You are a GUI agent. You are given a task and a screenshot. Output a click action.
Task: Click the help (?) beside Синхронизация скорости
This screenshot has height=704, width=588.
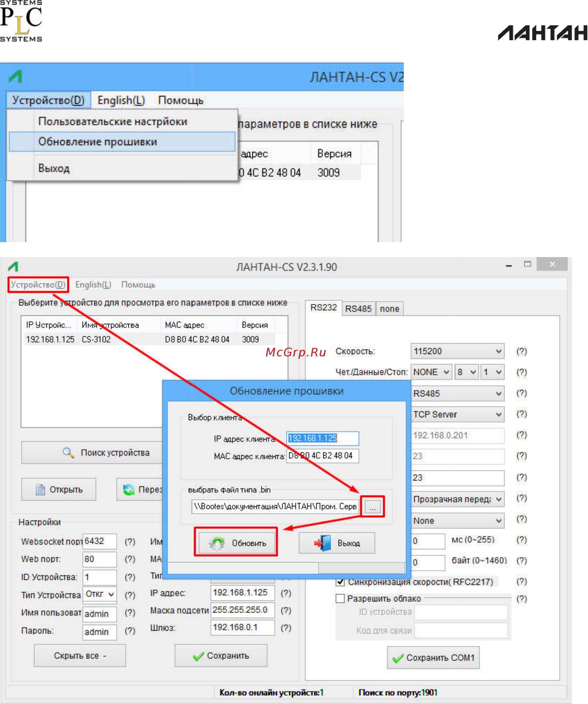coord(522,581)
